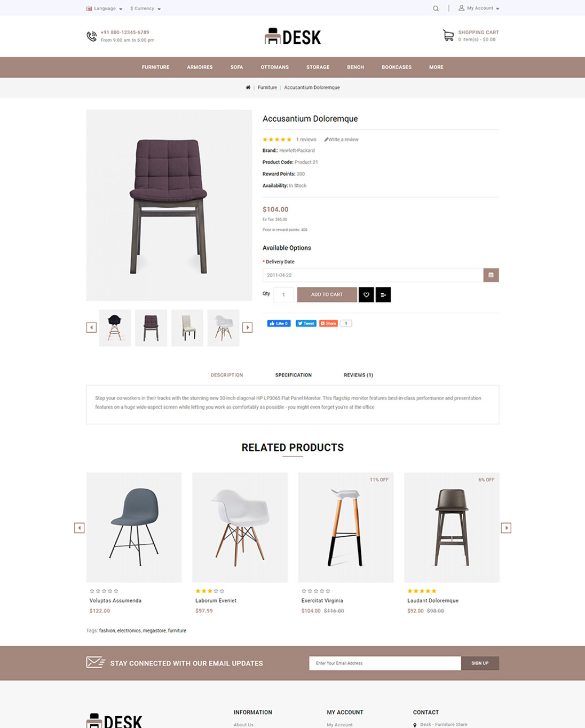Viewport: 585px width, 728px height.
Task: Show next product thumbnail arrow
Action: 247,327
